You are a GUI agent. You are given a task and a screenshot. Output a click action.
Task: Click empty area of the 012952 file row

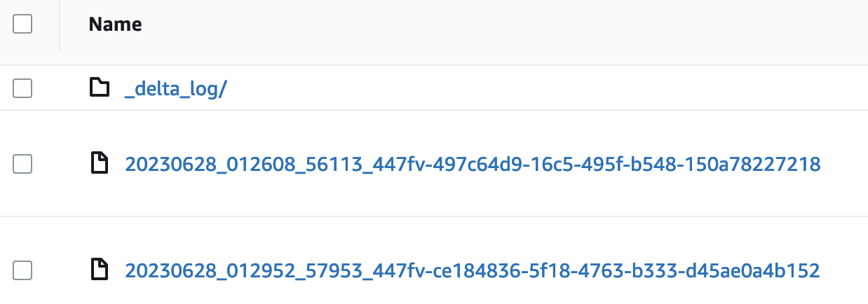point(844,270)
